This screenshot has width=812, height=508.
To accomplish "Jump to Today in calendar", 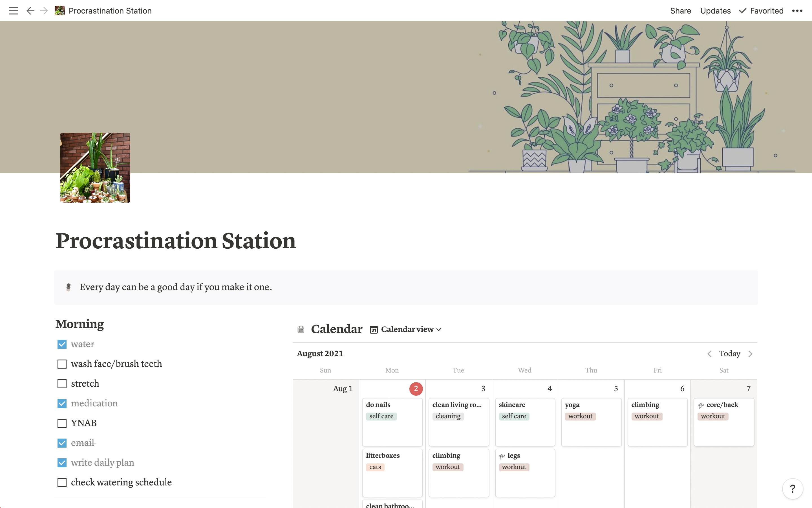I will tap(730, 353).
